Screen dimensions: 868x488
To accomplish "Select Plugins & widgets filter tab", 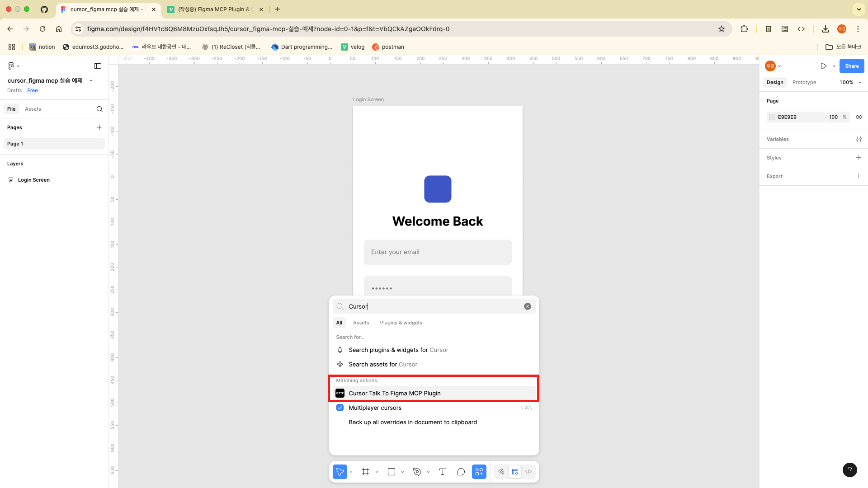I will pyautogui.click(x=401, y=323).
